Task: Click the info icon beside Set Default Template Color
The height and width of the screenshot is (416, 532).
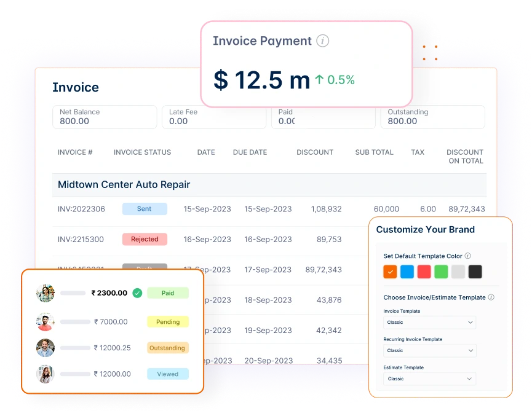Action: [467, 256]
